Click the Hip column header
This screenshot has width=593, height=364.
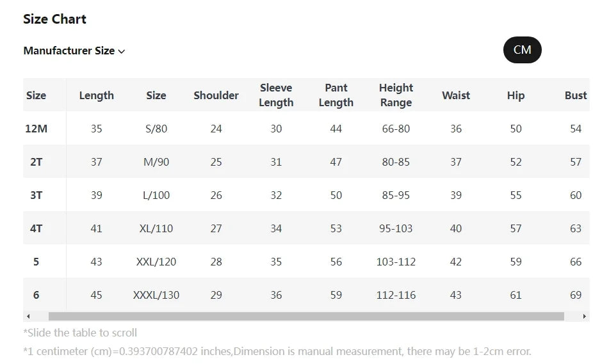click(x=516, y=95)
